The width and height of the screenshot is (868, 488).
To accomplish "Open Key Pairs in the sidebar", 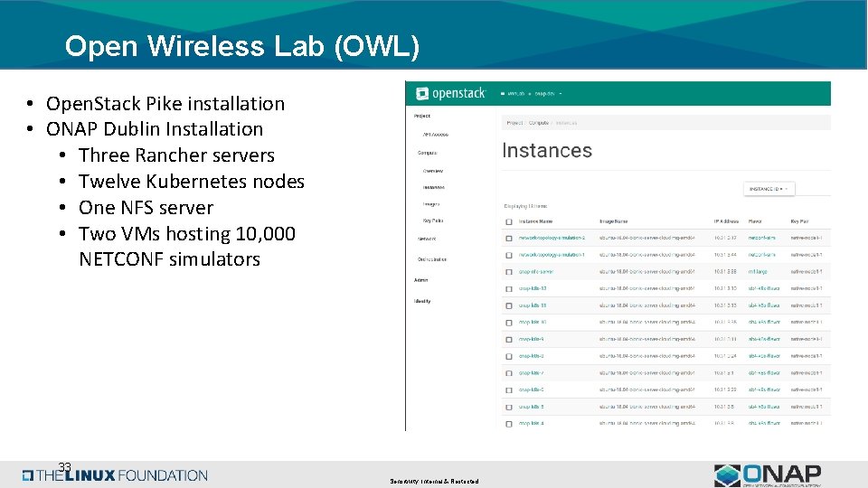I will click(x=432, y=221).
